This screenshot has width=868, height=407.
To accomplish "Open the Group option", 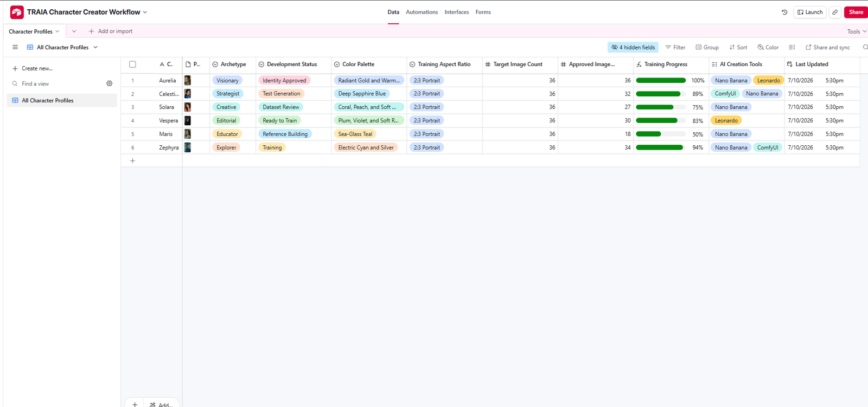I will coord(707,47).
